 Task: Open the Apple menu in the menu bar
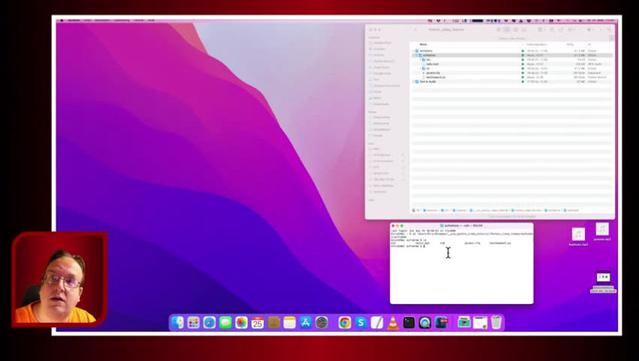point(62,20)
